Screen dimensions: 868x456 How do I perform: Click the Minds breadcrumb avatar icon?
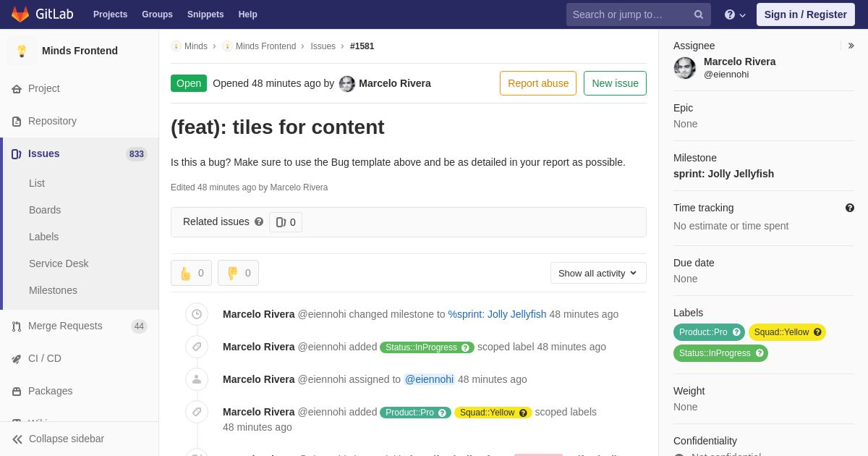coord(176,46)
